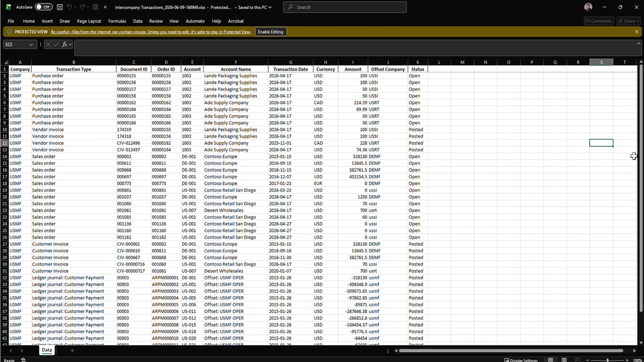Click the Comments button
644x362 pixels.
(x=599, y=21)
